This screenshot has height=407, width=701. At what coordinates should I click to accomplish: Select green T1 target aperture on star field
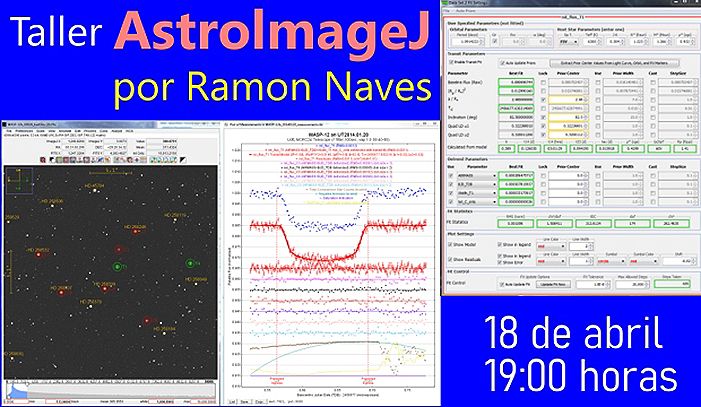coord(118,267)
